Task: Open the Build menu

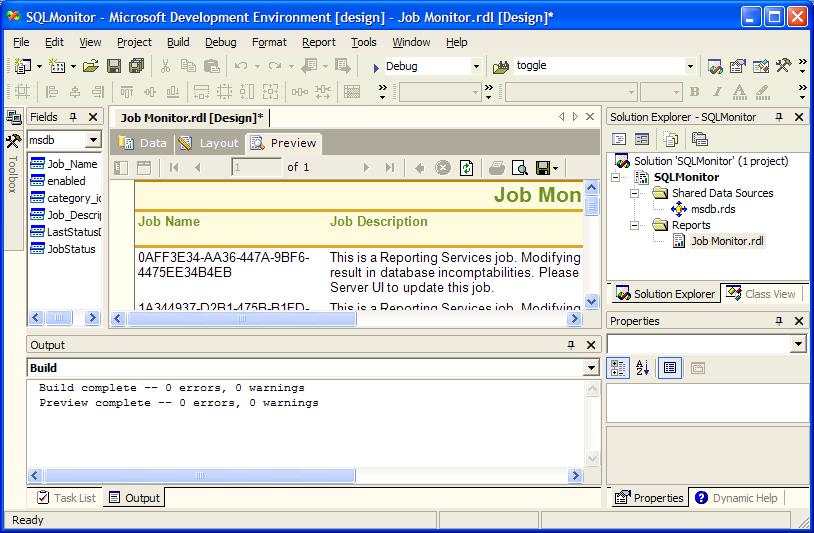Action: coord(178,42)
